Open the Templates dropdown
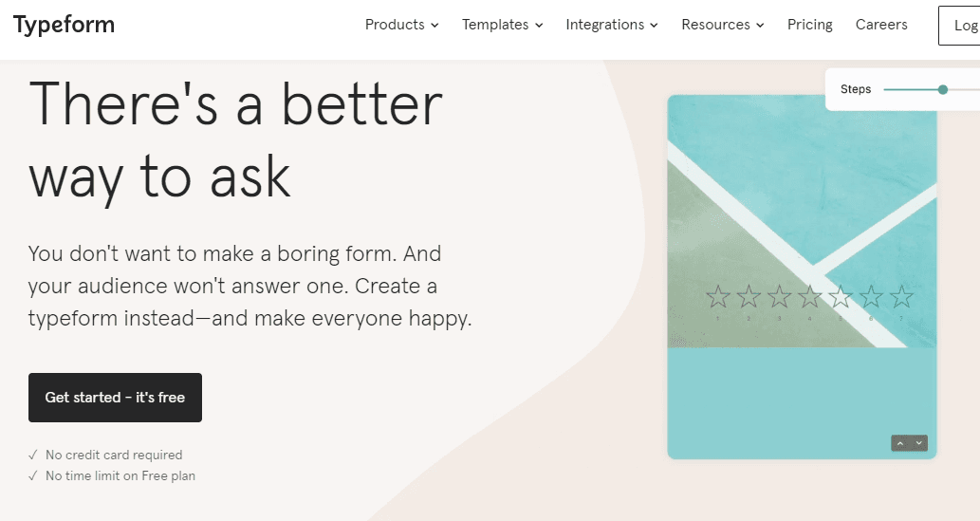Viewport: 980px width, 521px height. pos(502,26)
